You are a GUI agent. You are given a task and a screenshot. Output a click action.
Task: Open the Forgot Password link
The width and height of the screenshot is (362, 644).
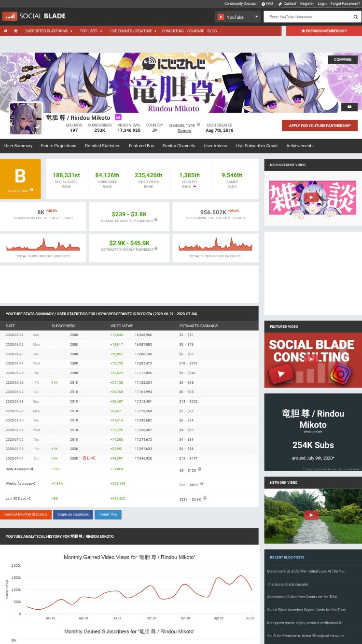point(345,3)
